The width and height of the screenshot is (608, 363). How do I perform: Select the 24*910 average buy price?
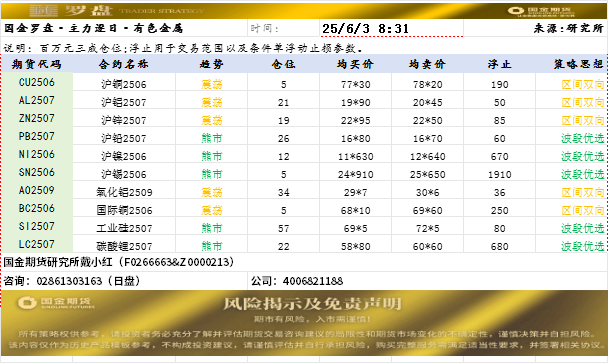356,174
